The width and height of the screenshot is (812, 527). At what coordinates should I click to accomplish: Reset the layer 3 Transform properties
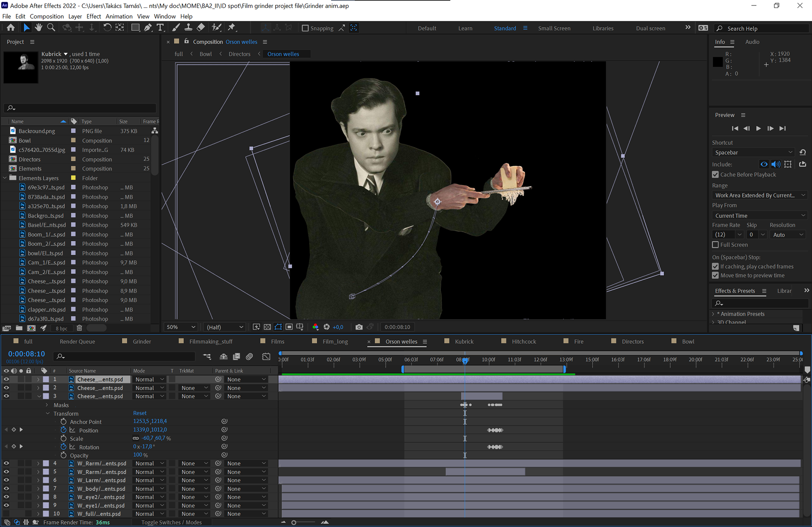140,413
